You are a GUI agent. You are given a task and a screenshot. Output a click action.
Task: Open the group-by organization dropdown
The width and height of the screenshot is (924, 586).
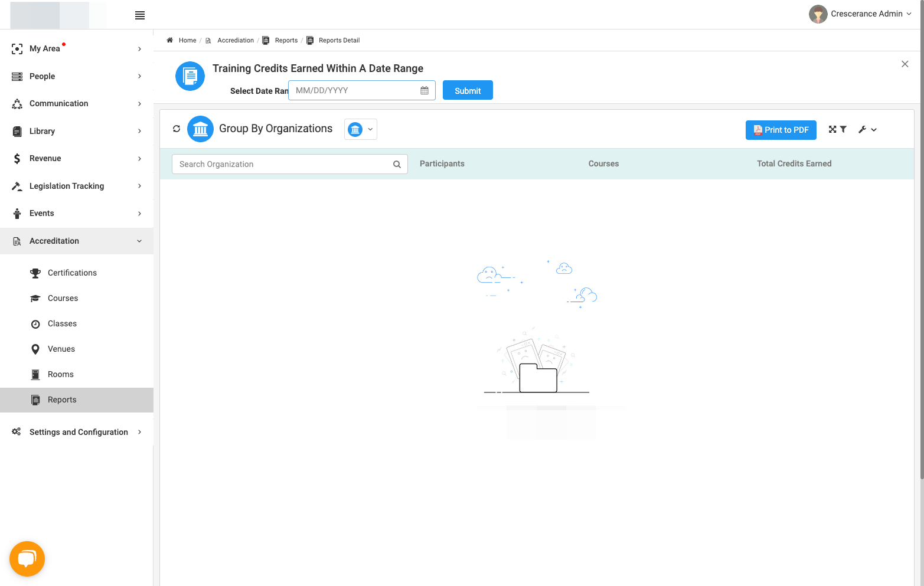click(x=361, y=129)
